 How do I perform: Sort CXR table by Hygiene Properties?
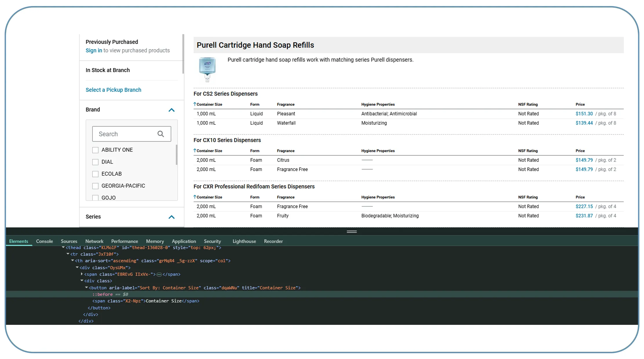click(x=378, y=197)
